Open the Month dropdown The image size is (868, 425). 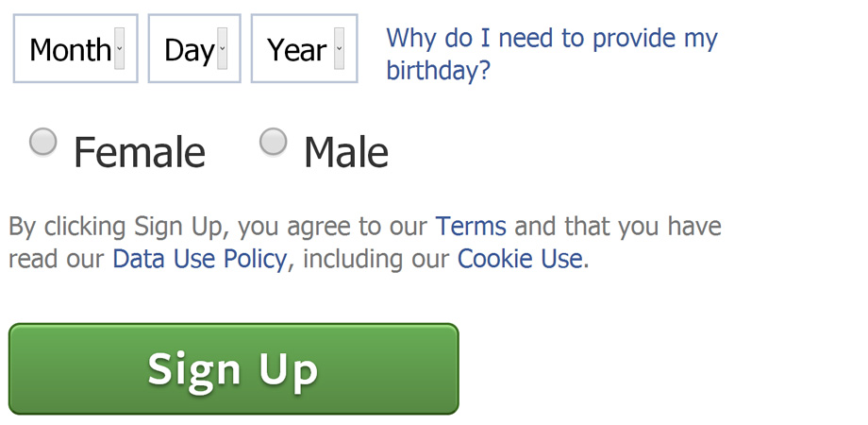click(x=75, y=49)
